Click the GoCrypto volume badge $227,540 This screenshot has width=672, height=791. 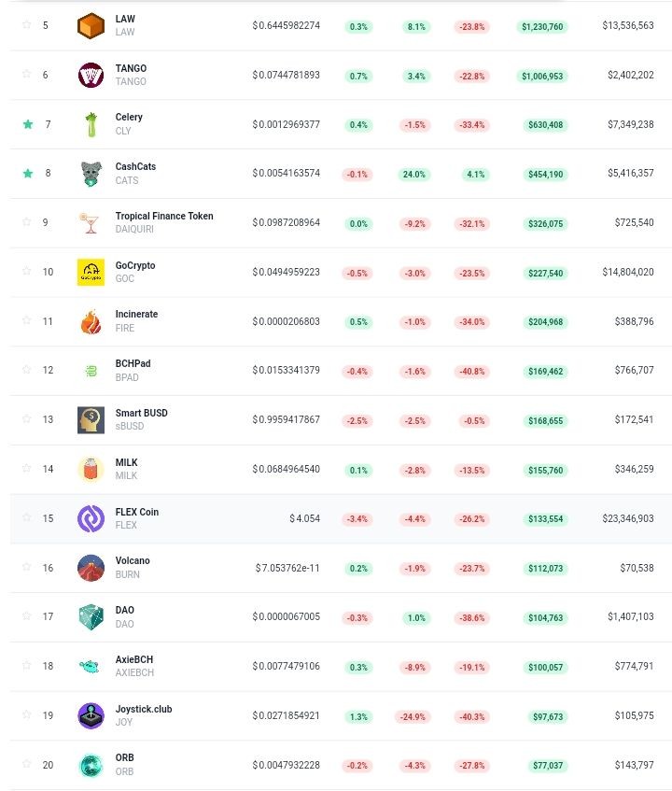tap(545, 273)
